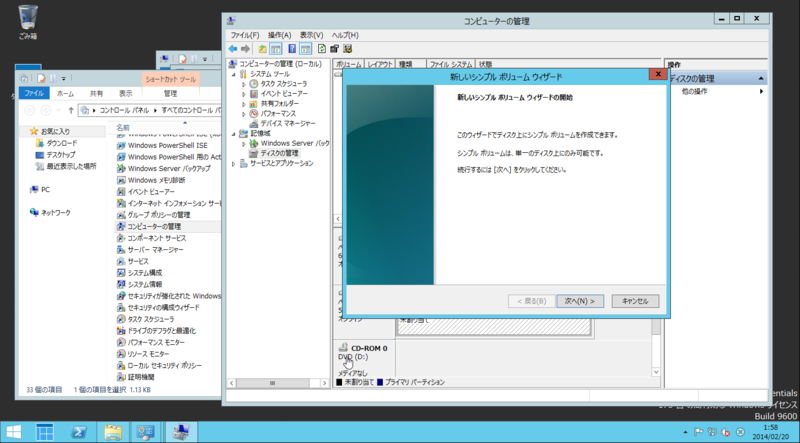Click キャンセル in the wizard

coord(635,301)
